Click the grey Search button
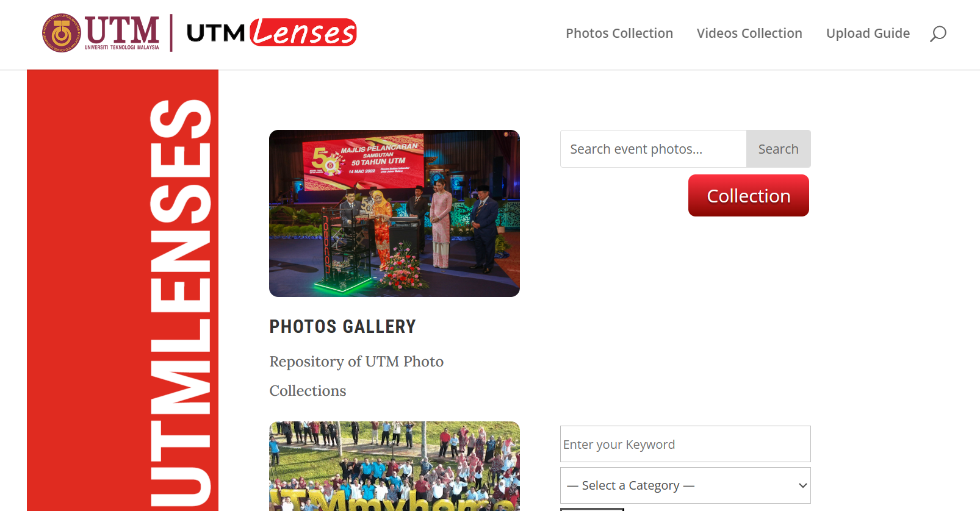 tap(778, 149)
